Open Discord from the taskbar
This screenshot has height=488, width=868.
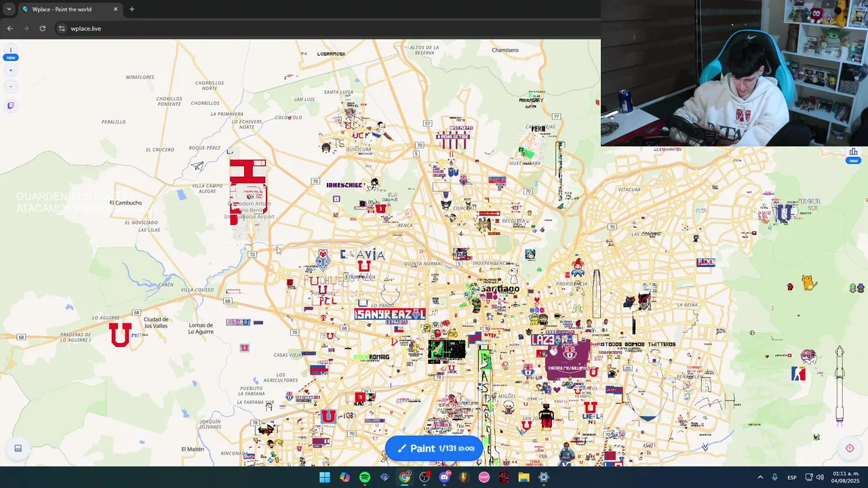[444, 477]
